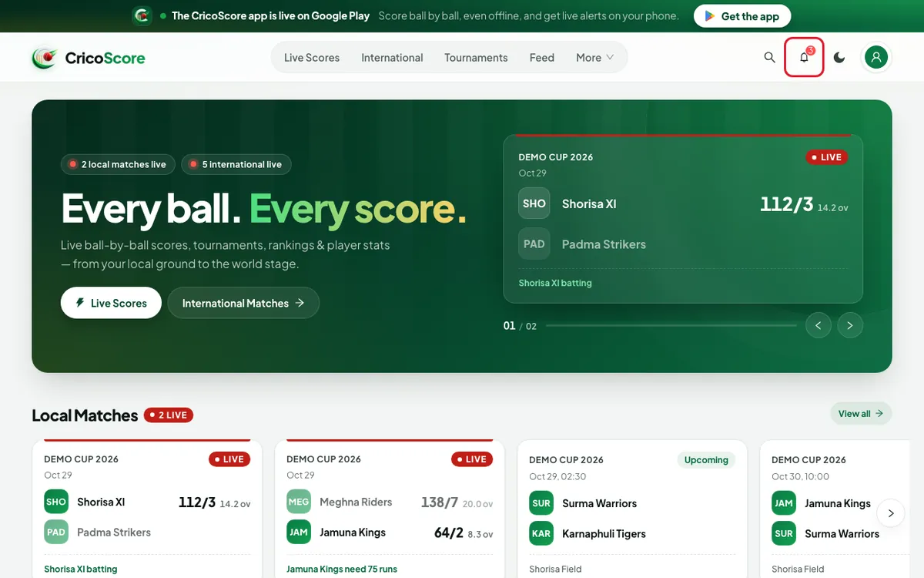Screen dimensions: 924x578
Task: Click the 01 / 02 slide counter
Action: click(520, 326)
